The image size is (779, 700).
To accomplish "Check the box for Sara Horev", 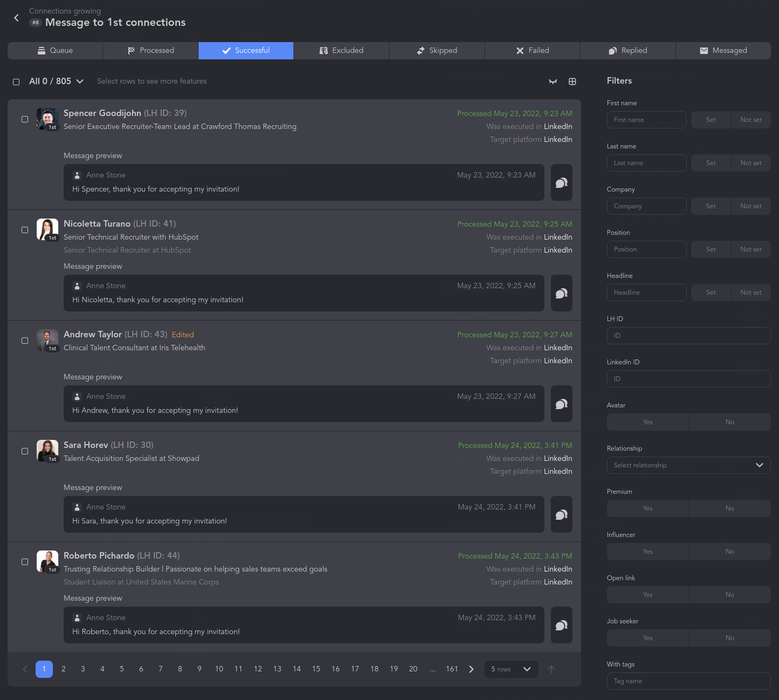I will pyautogui.click(x=25, y=451).
